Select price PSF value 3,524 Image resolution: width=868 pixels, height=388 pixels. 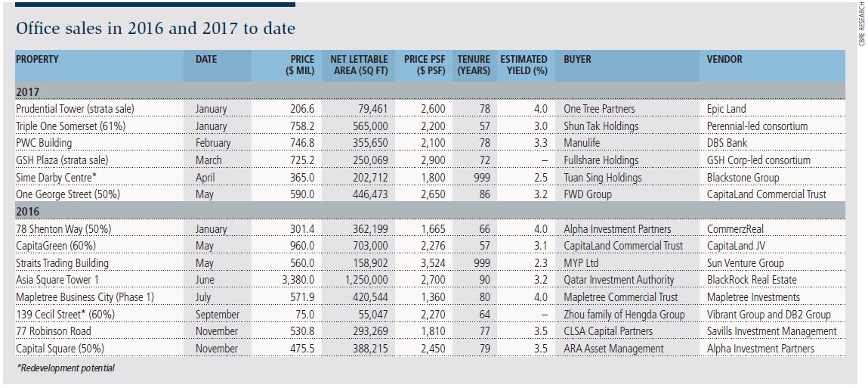(x=434, y=262)
